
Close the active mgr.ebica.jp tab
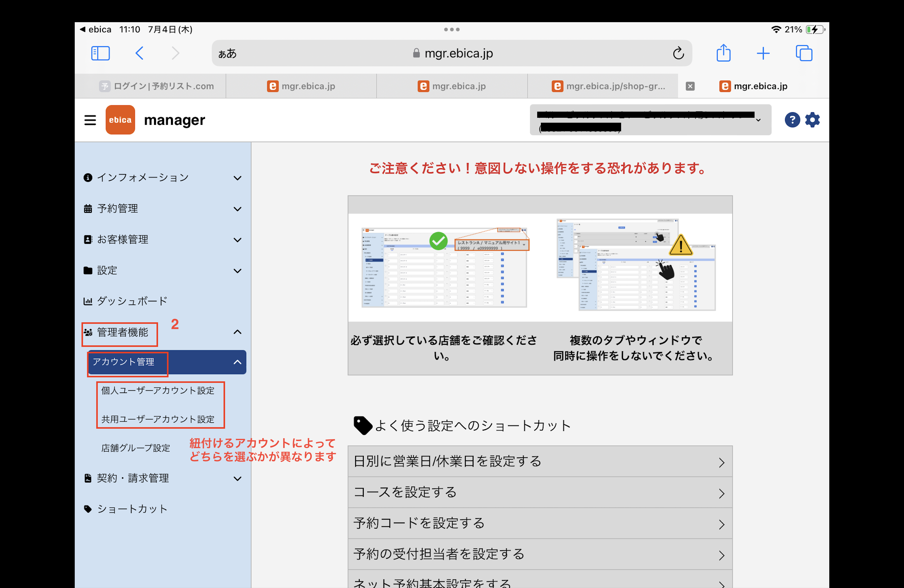pos(690,86)
